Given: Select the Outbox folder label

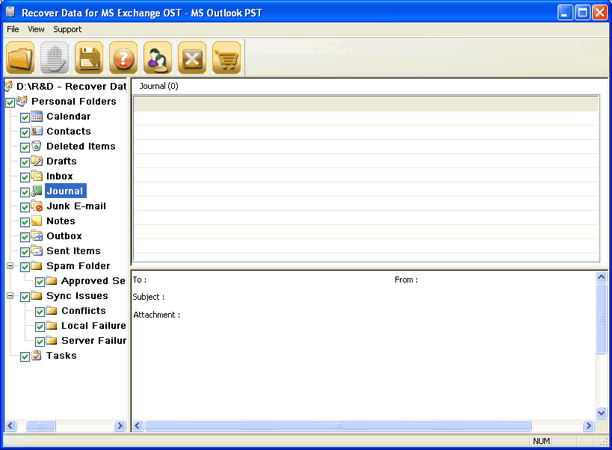Looking at the screenshot, I should click(64, 236).
